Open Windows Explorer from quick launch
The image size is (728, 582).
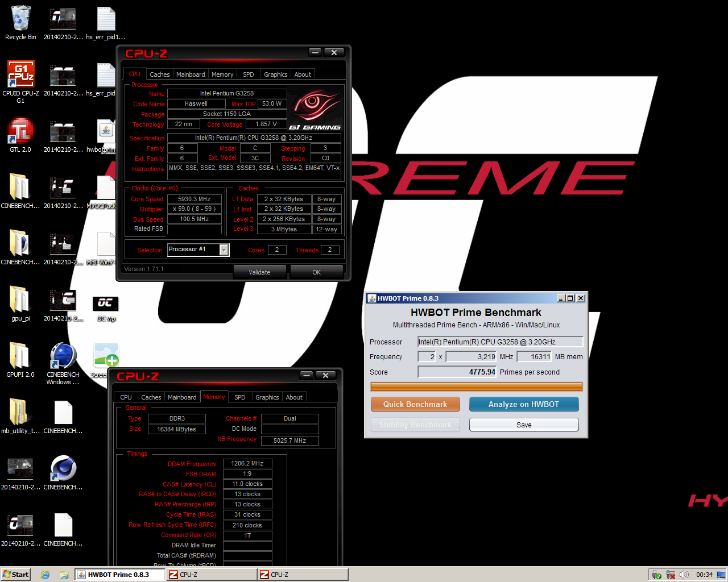click(64, 575)
